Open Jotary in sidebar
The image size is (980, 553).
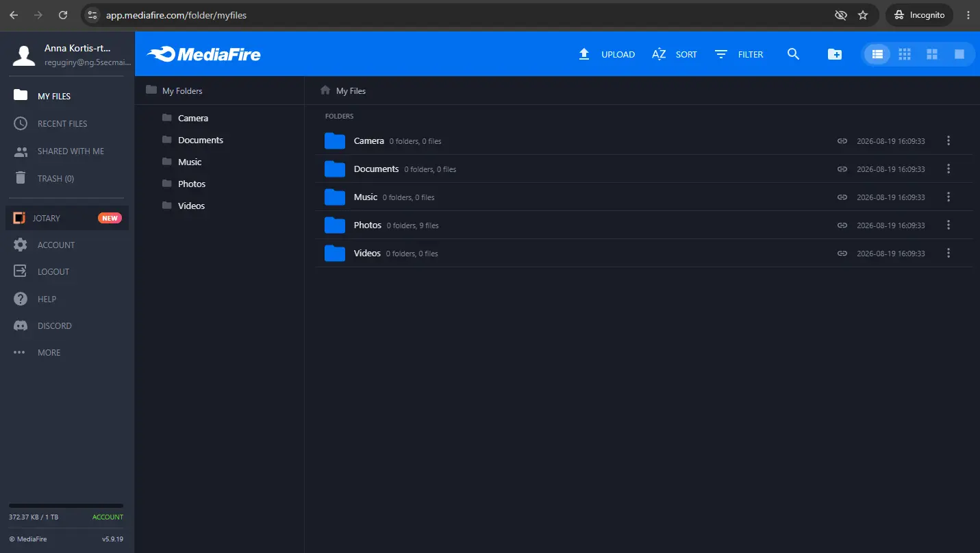click(x=66, y=218)
